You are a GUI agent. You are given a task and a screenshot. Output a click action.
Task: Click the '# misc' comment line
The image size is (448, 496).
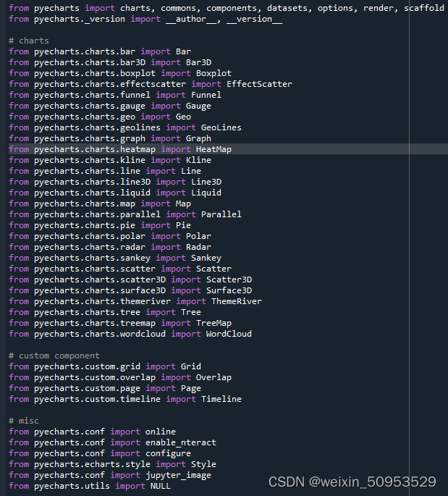tap(24, 421)
